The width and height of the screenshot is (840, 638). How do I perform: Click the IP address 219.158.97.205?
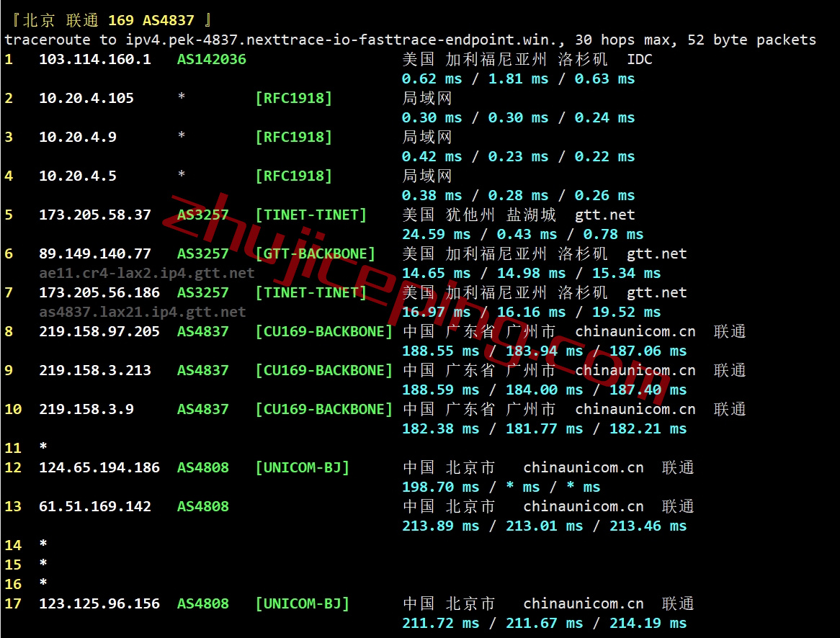click(99, 331)
